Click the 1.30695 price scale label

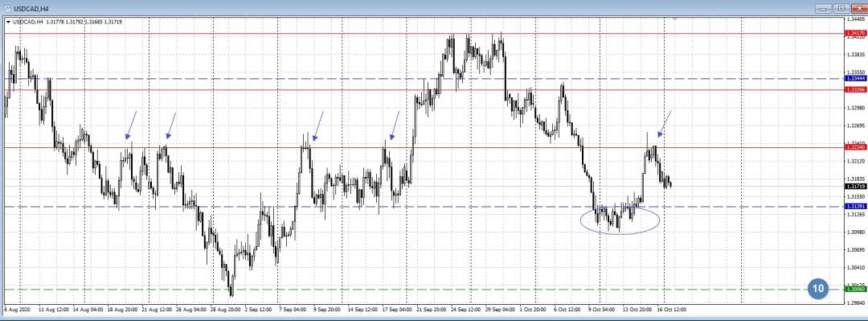pyautogui.click(x=855, y=249)
